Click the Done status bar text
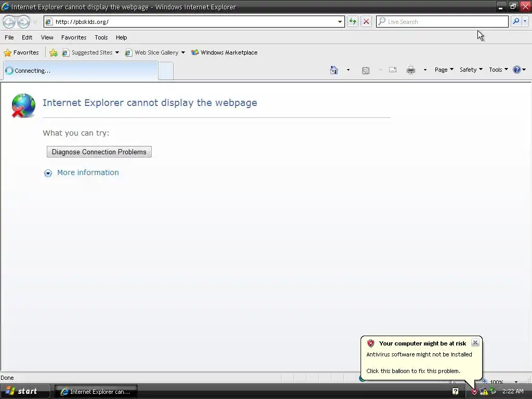This screenshot has height=399, width=532. point(7,378)
